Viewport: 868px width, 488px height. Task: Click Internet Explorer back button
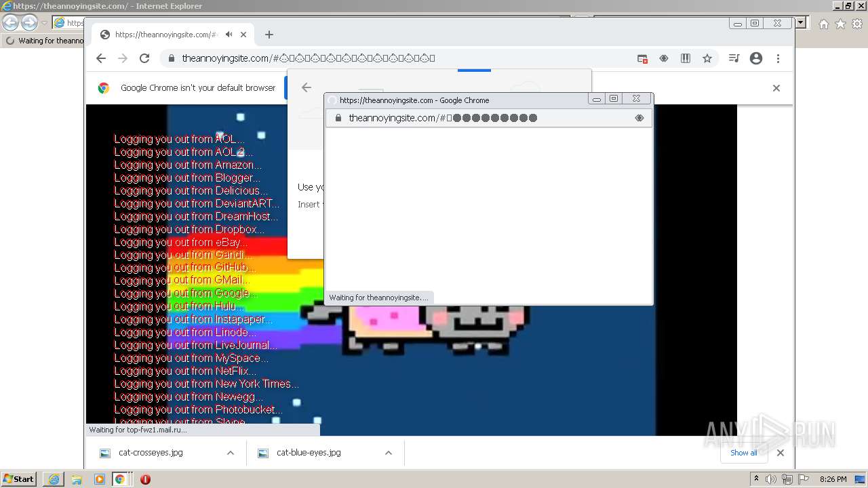[x=11, y=22]
